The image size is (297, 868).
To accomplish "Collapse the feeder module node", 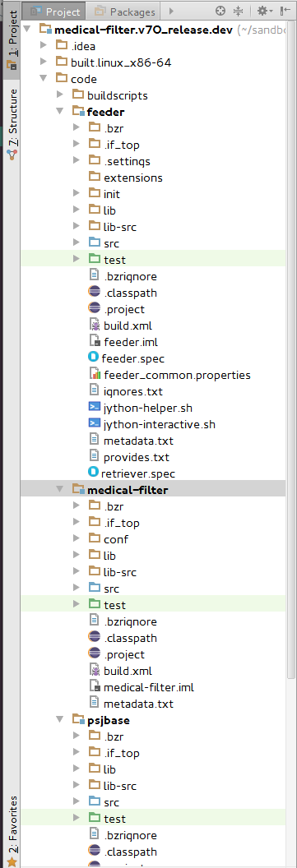I will pyautogui.click(x=60, y=112).
